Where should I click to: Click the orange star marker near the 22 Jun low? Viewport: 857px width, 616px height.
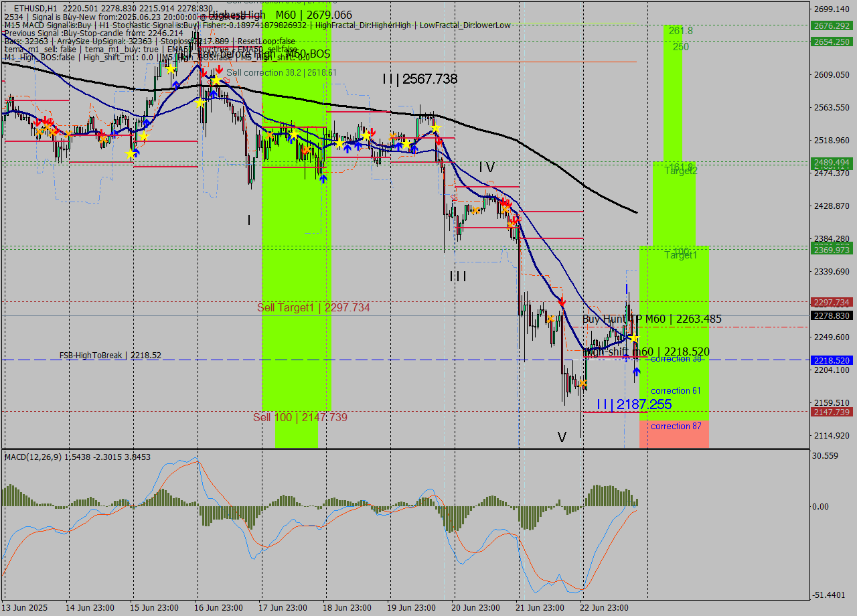[583, 382]
